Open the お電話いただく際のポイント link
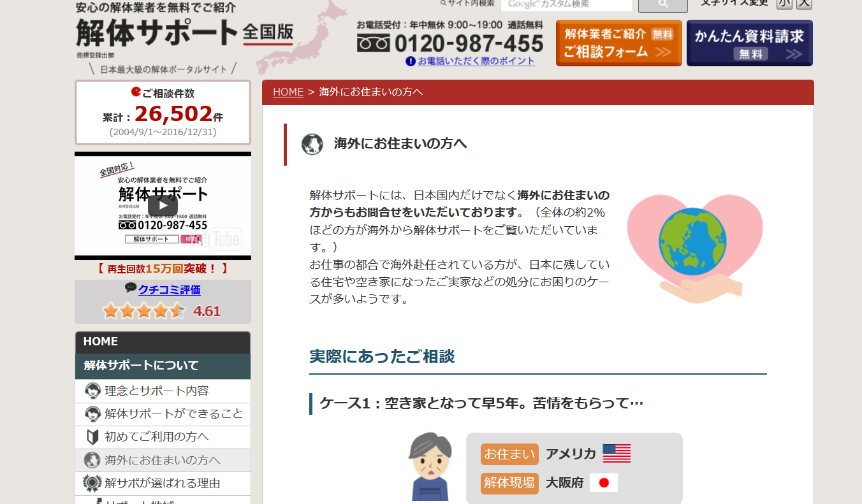 476,61
